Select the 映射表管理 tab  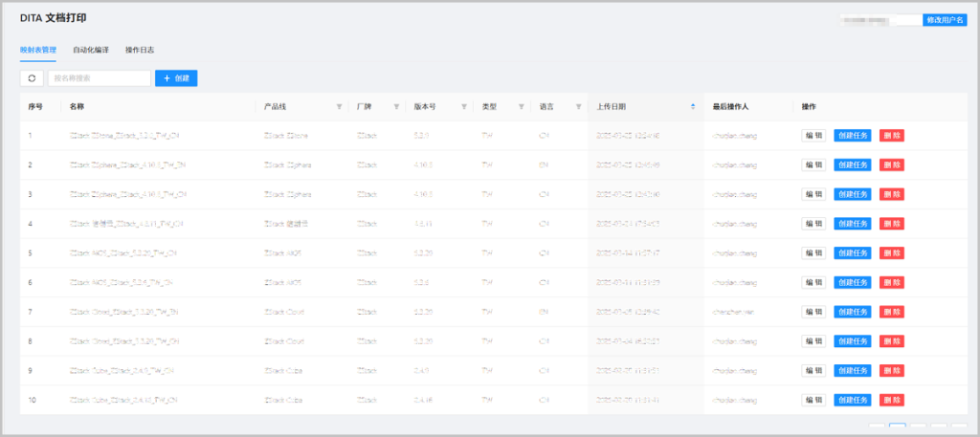(x=38, y=50)
